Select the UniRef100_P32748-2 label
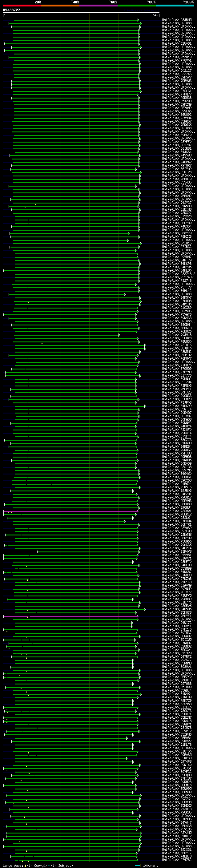The image size is (197, 868). 179,274
